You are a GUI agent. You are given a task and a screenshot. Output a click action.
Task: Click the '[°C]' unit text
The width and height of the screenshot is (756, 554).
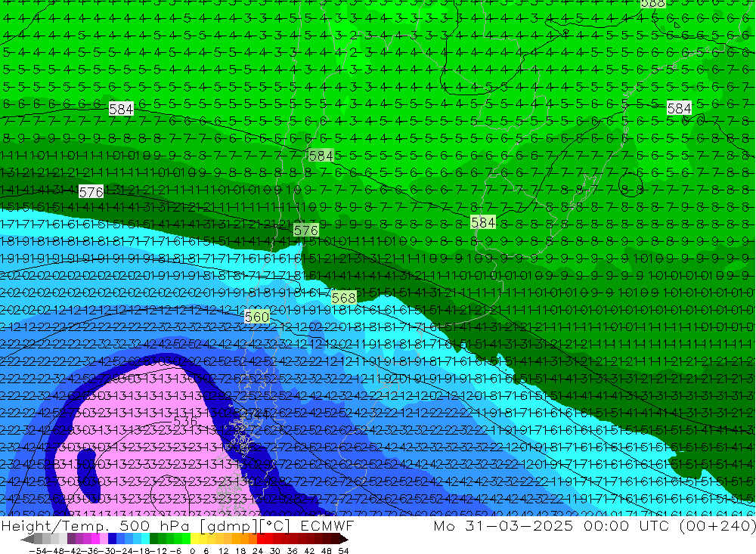tap(274, 526)
